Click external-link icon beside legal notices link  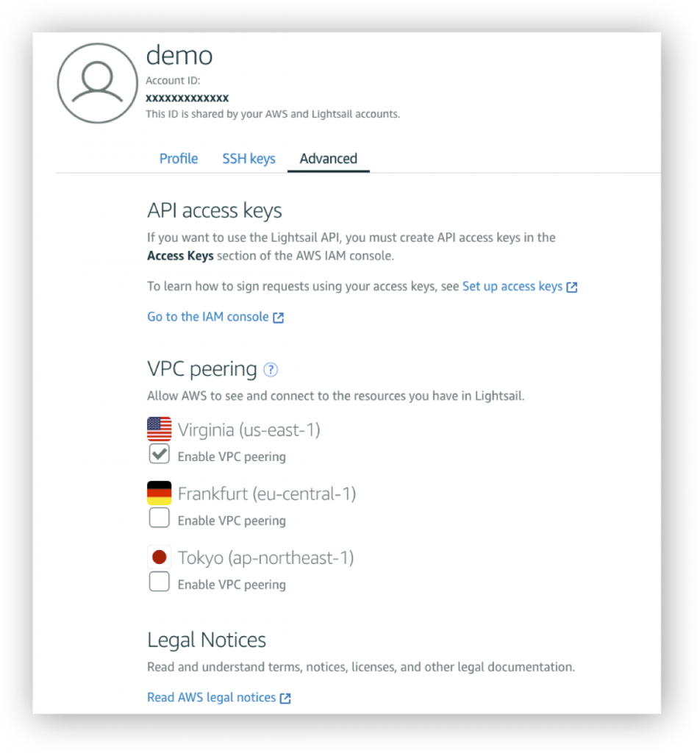(x=285, y=699)
